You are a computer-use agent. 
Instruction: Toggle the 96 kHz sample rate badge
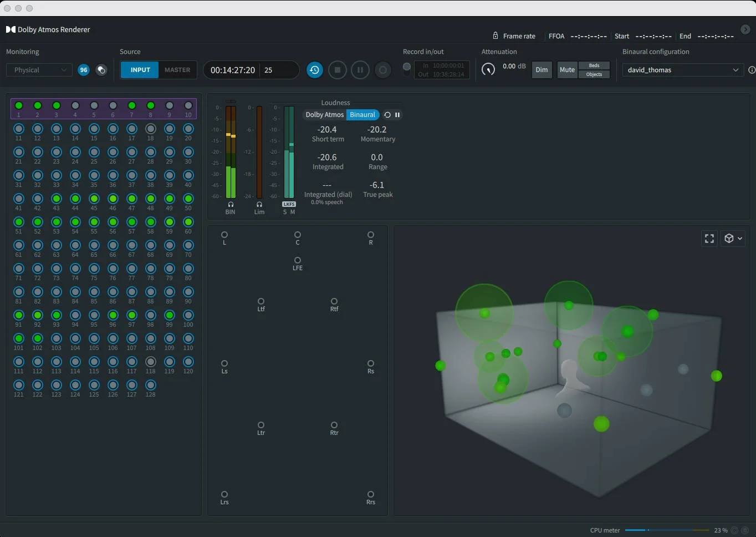pos(84,70)
